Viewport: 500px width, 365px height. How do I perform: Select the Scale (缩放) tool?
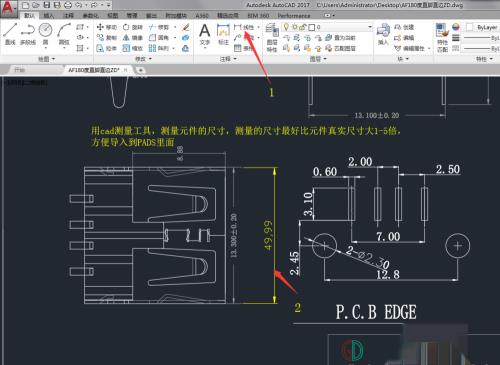tap(133, 48)
